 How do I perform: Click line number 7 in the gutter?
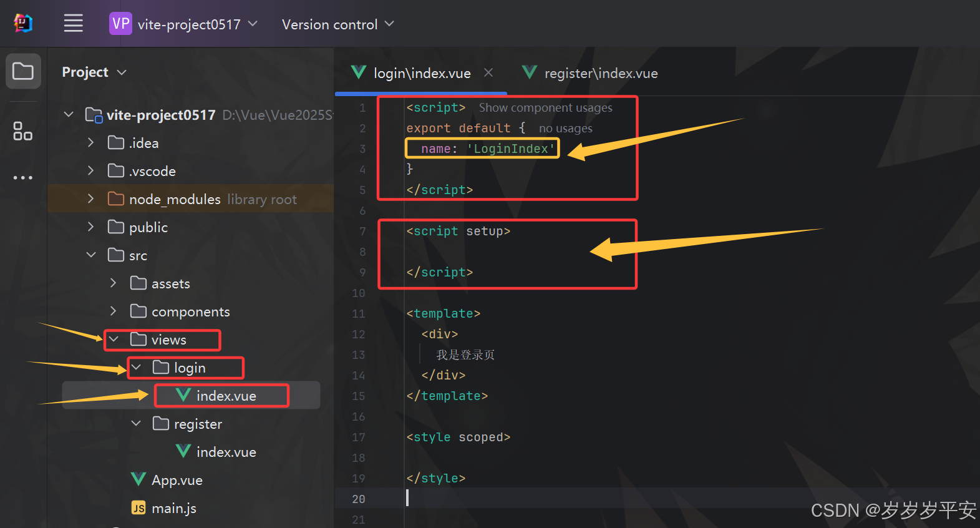tap(362, 231)
